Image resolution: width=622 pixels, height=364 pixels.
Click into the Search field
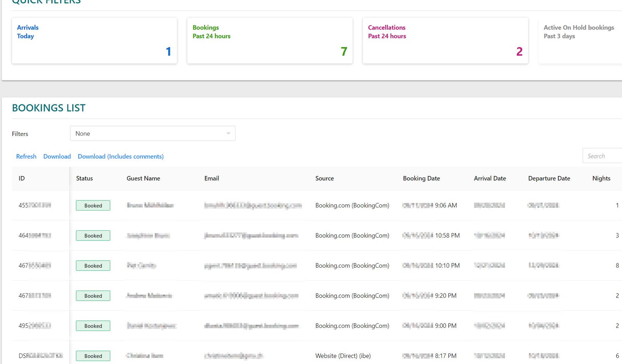coord(602,156)
